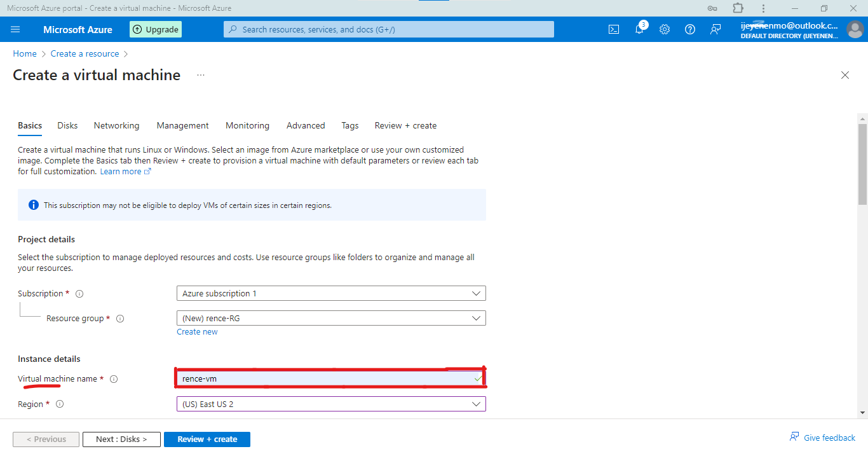Go to Create a resource breadcrumb
Viewport: 868px width, 463px height.
[x=85, y=54]
